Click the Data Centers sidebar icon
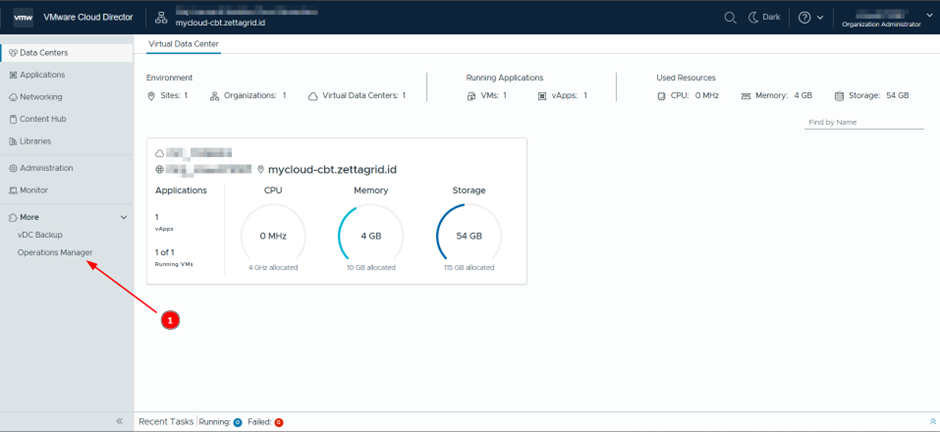 tap(13, 53)
